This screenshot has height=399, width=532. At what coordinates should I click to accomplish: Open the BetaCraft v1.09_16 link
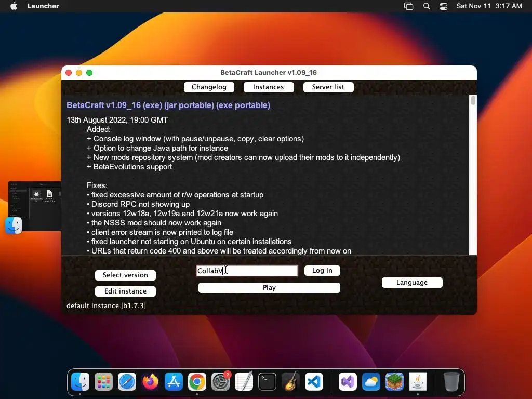tap(103, 105)
